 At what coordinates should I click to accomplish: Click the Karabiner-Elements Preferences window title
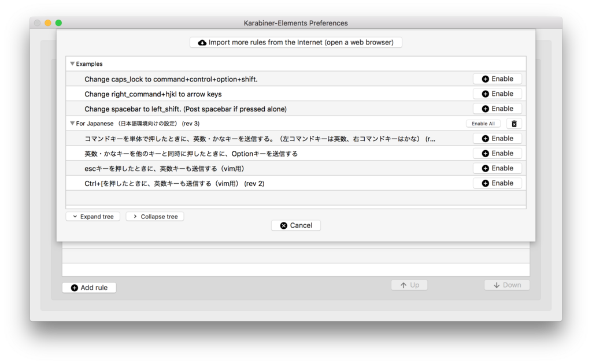[295, 23]
